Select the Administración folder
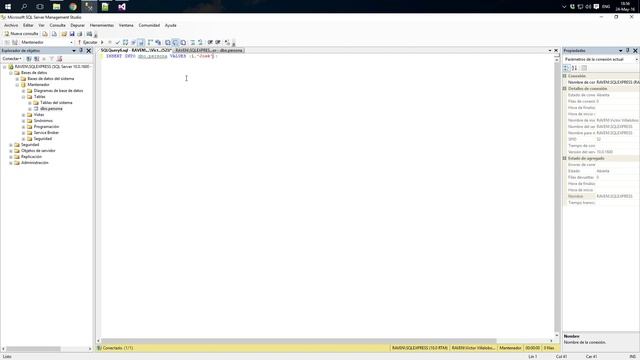Image resolution: width=640 pixels, height=360 pixels. [35, 163]
